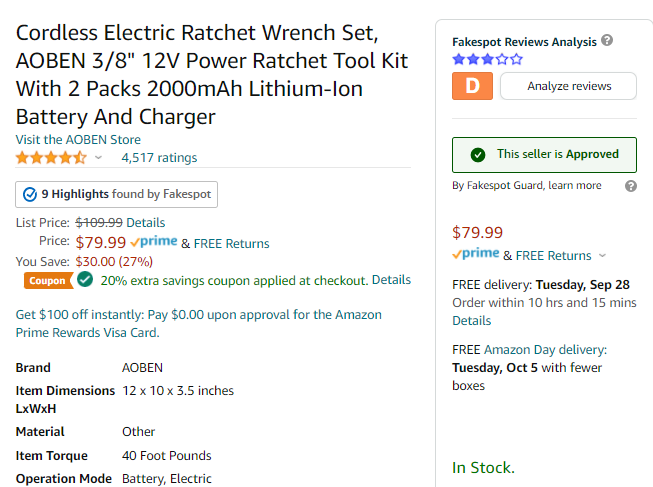Expand the star ratings dropdown chevron

point(98,157)
